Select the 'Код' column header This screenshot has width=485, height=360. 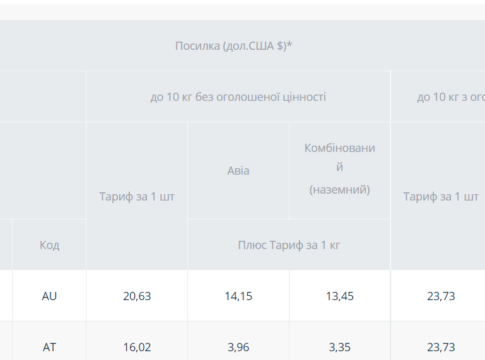pos(49,245)
